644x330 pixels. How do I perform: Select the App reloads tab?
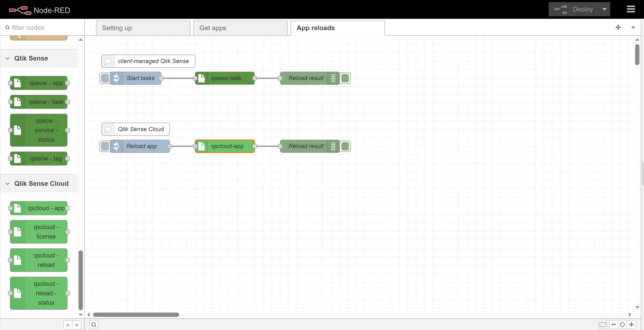tap(337, 28)
